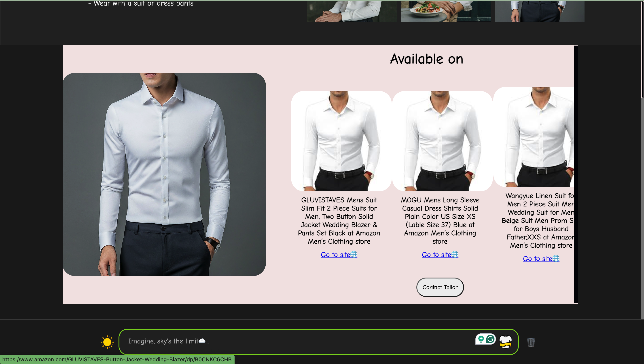
Task: Click the top-left white shirt sleeve thumbnail
Action: [352, 11]
